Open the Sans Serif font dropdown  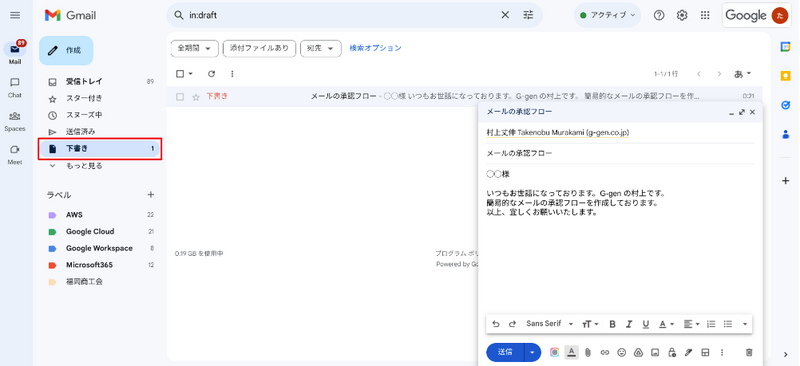[549, 324]
